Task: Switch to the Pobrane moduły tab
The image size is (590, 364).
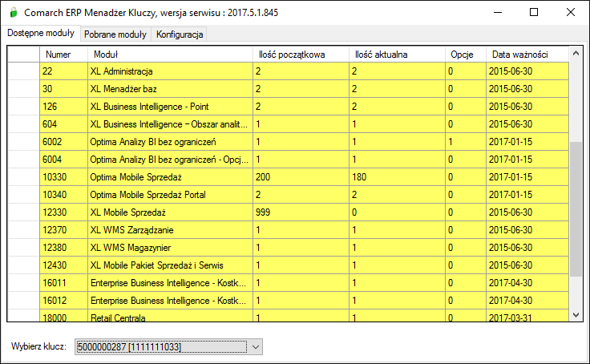Action: click(x=115, y=34)
